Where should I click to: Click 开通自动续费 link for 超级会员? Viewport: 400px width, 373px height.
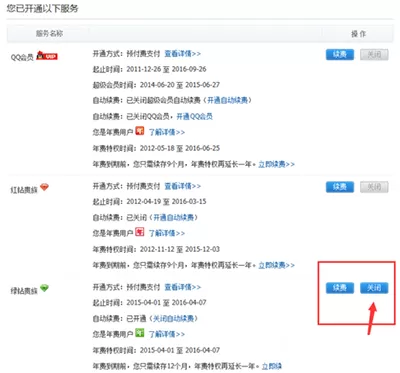tap(228, 100)
